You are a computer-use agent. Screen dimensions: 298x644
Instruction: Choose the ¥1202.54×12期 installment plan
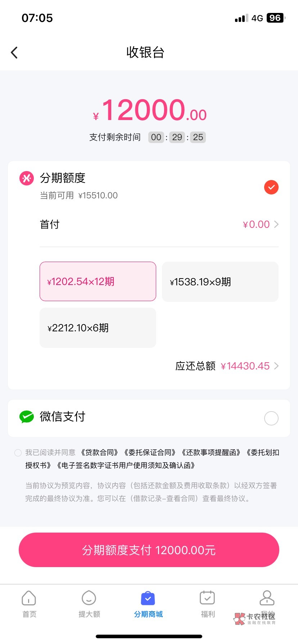[98, 281]
